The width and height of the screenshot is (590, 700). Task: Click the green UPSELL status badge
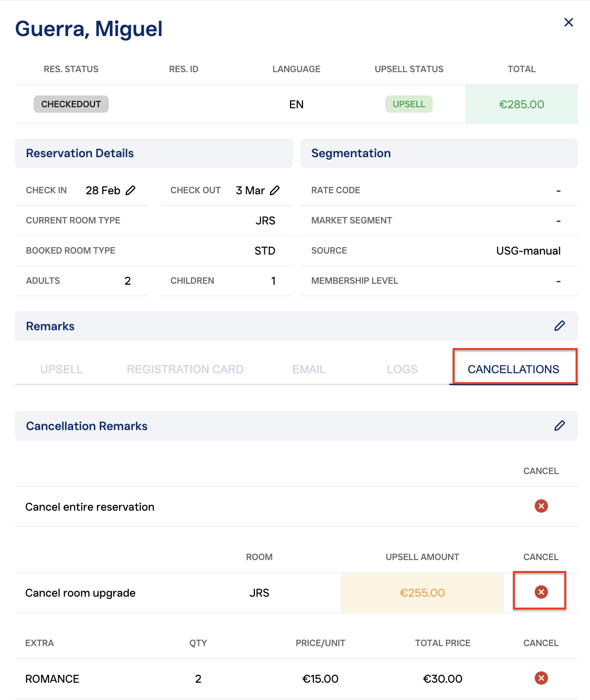[x=409, y=104]
